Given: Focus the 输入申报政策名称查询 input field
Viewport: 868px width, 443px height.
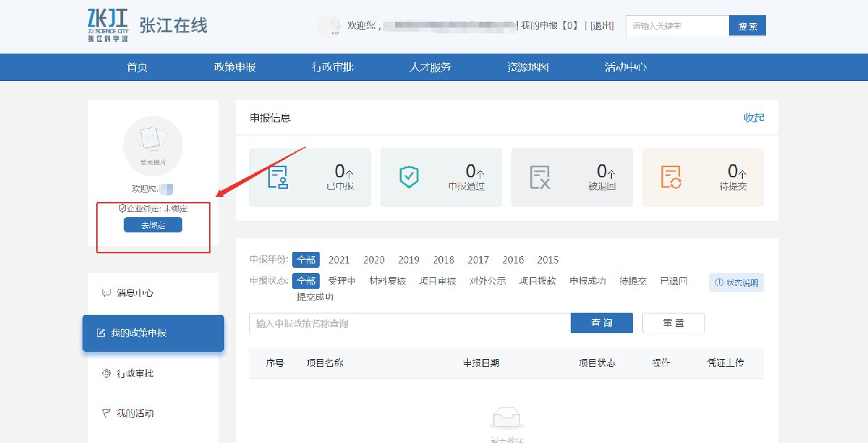Looking at the screenshot, I should (409, 324).
